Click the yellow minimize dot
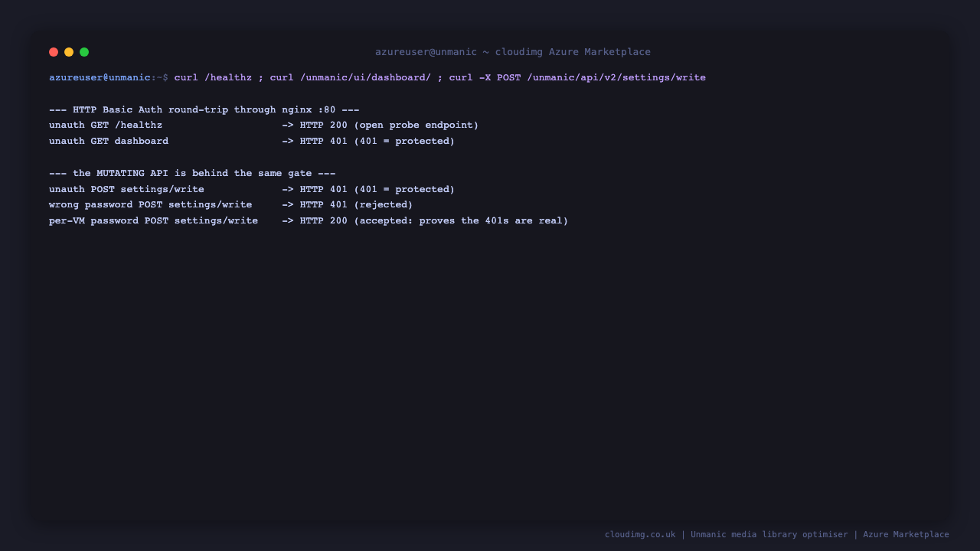The width and height of the screenshot is (980, 551). point(69,52)
